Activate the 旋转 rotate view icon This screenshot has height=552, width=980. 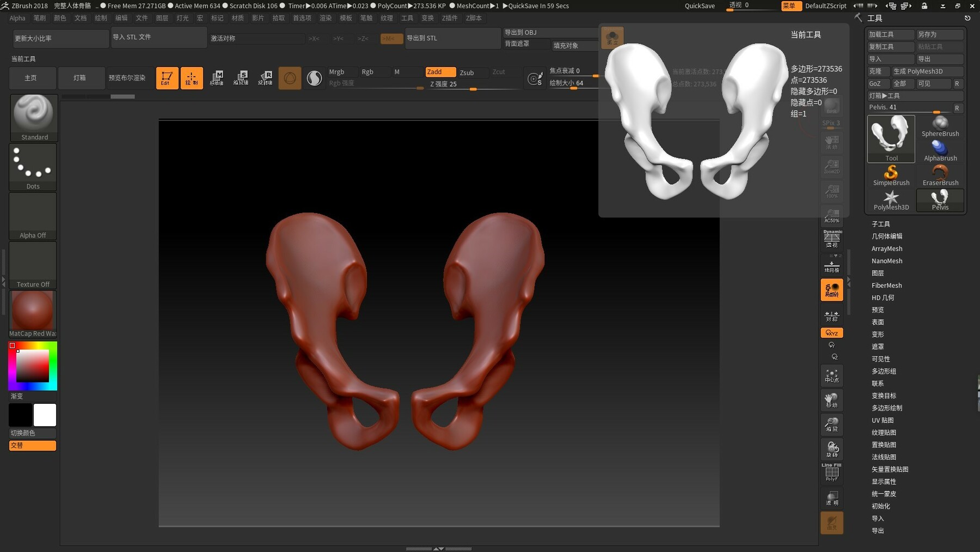[831, 448]
